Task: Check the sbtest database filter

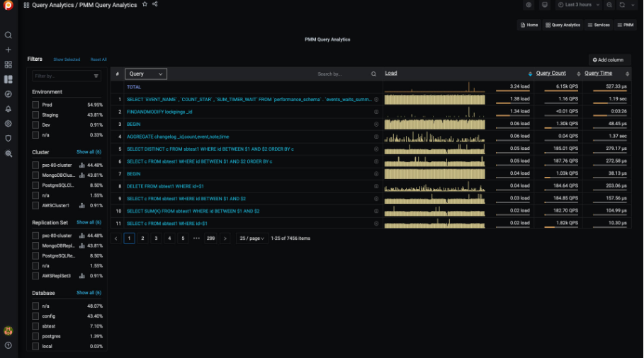Action: (x=35, y=326)
